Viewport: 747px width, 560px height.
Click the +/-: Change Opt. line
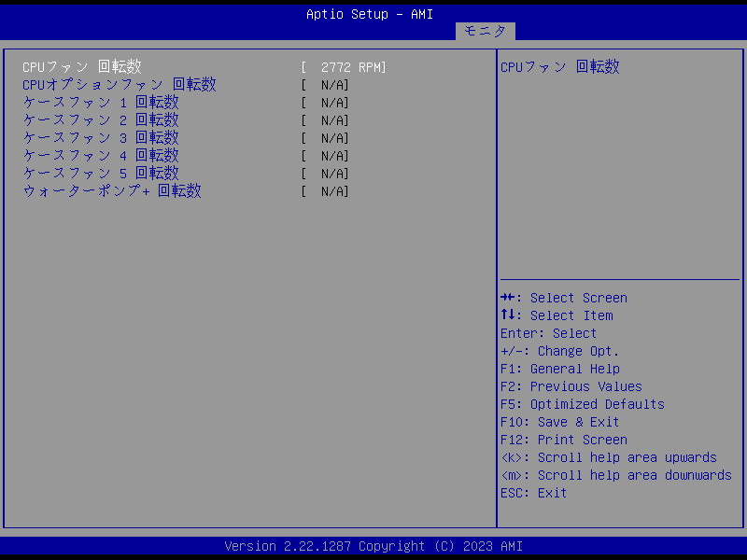coord(559,351)
